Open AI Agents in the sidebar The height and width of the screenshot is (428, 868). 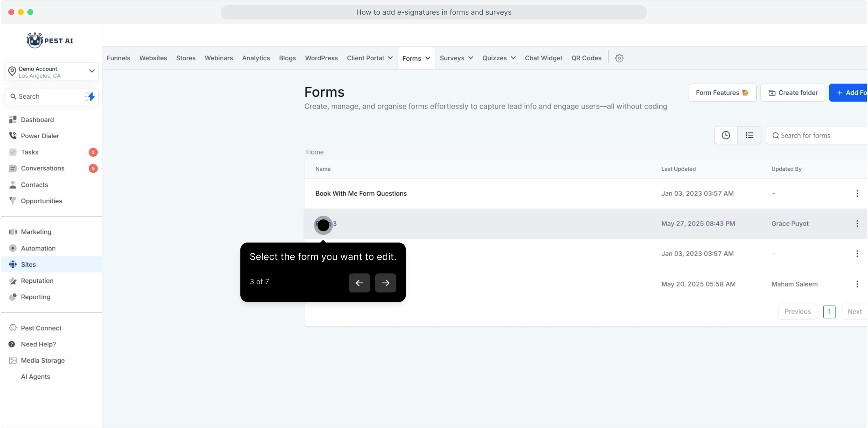click(36, 377)
